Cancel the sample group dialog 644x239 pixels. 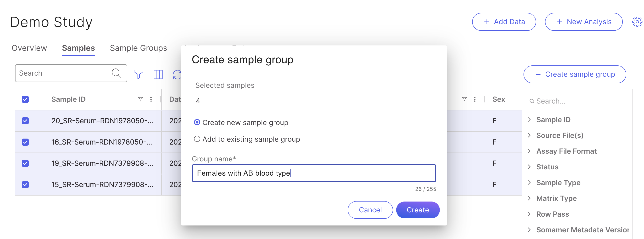tap(370, 210)
